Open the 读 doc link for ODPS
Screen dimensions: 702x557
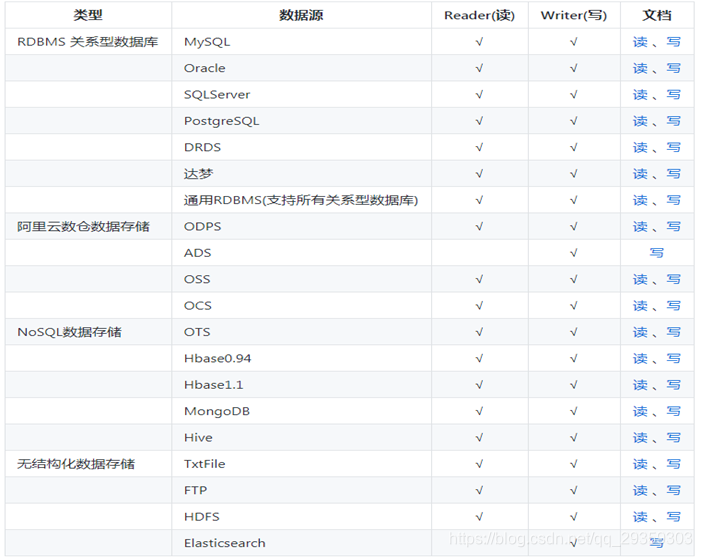pyautogui.click(x=640, y=227)
